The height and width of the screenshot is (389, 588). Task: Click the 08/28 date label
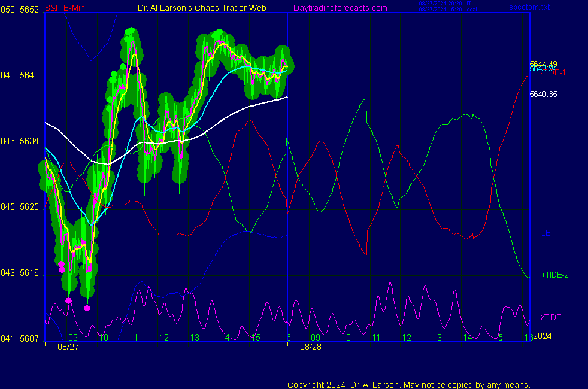click(x=311, y=347)
